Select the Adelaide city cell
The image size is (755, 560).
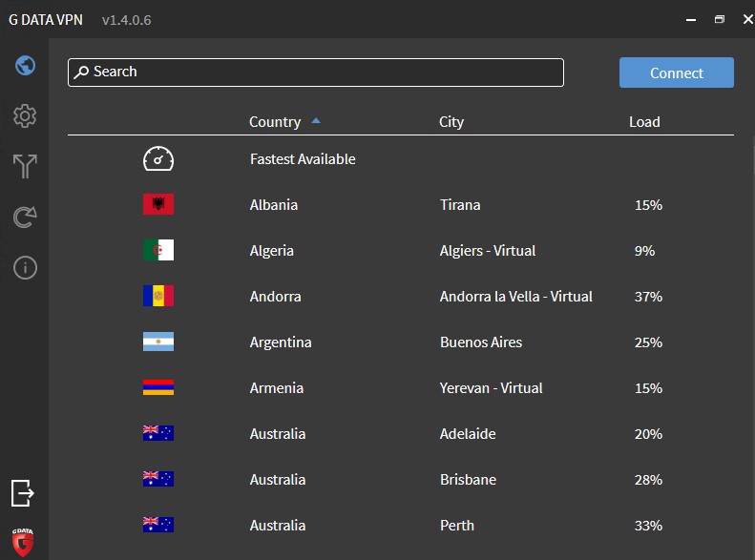[x=468, y=433]
